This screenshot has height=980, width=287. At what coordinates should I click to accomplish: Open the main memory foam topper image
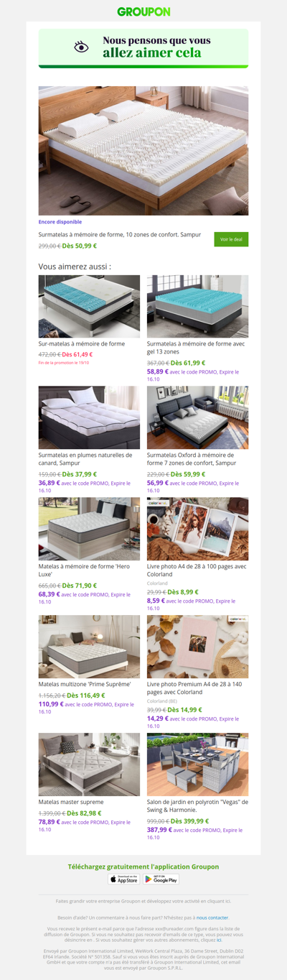pos(143,151)
